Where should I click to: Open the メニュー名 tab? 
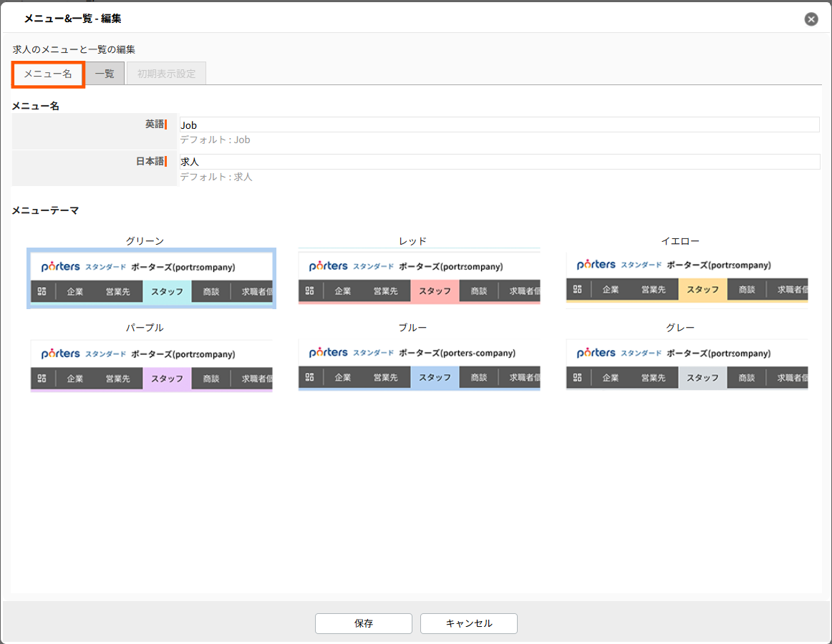[48, 74]
